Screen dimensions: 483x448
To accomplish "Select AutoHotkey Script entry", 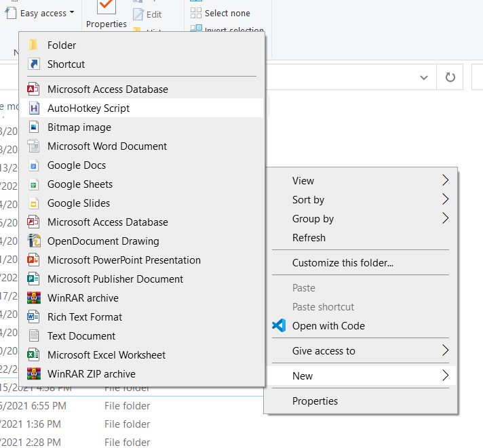I will 142,108.
